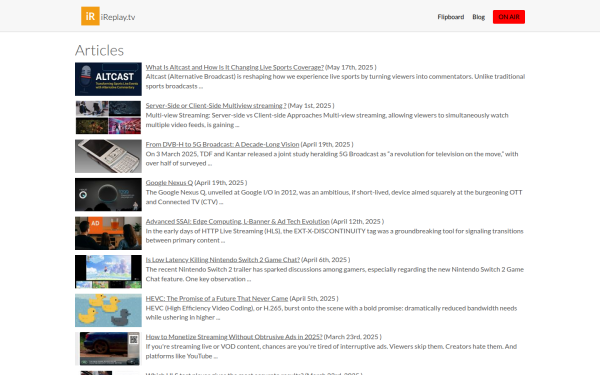Click the excerpt starting 'HEVC (High Efficiency Video Coding)'
The image size is (600, 375).
click(331, 313)
